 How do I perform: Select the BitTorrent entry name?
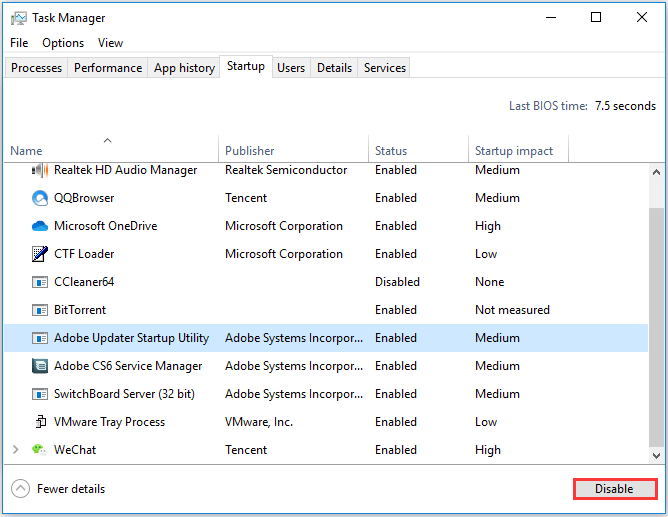pyautogui.click(x=80, y=310)
